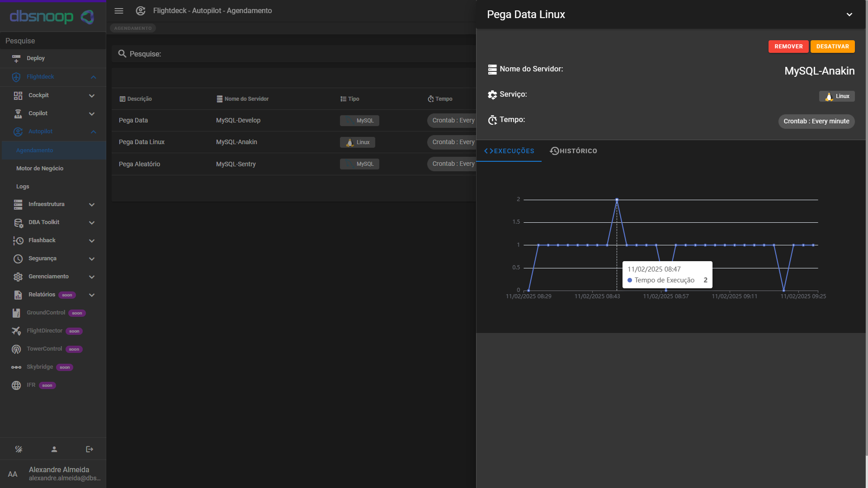This screenshot has height=488, width=868.
Task: Expand the Cockpit submenu
Action: click(92, 95)
